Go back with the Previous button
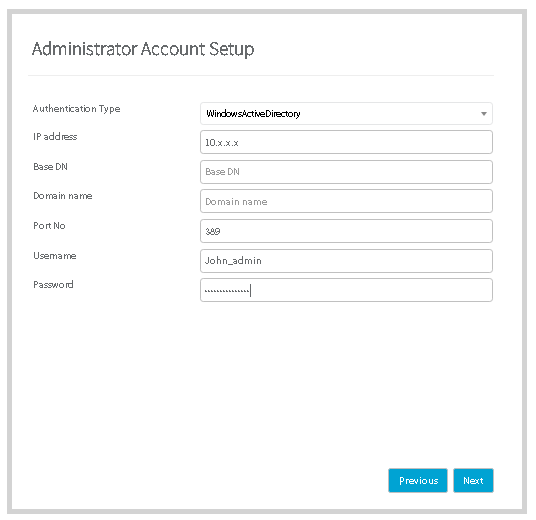 point(418,480)
